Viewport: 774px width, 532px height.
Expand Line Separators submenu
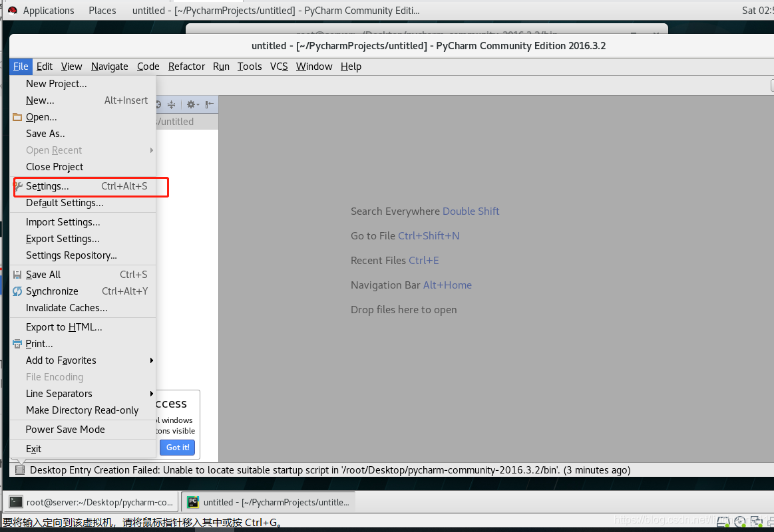pos(83,394)
